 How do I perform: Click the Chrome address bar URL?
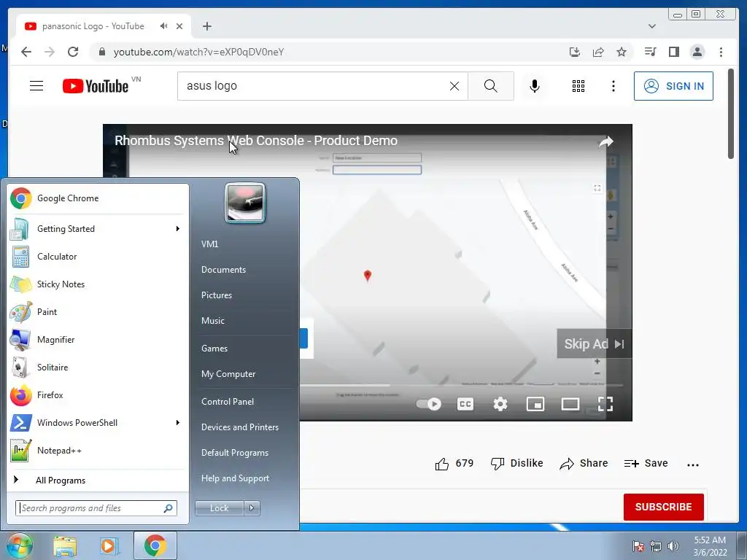[198, 52]
